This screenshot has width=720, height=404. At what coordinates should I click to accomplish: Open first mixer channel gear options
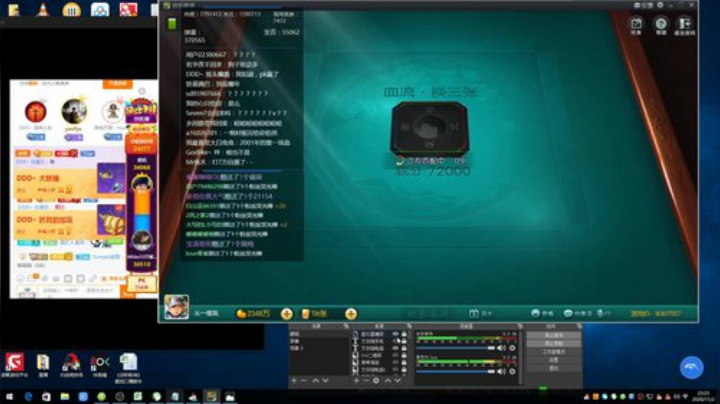coord(512,348)
